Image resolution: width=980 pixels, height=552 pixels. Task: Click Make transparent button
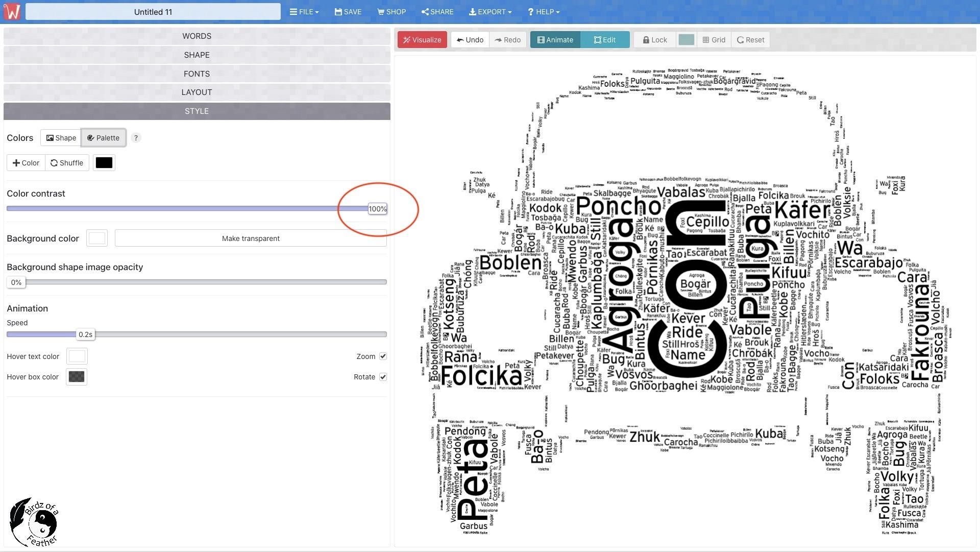(251, 238)
